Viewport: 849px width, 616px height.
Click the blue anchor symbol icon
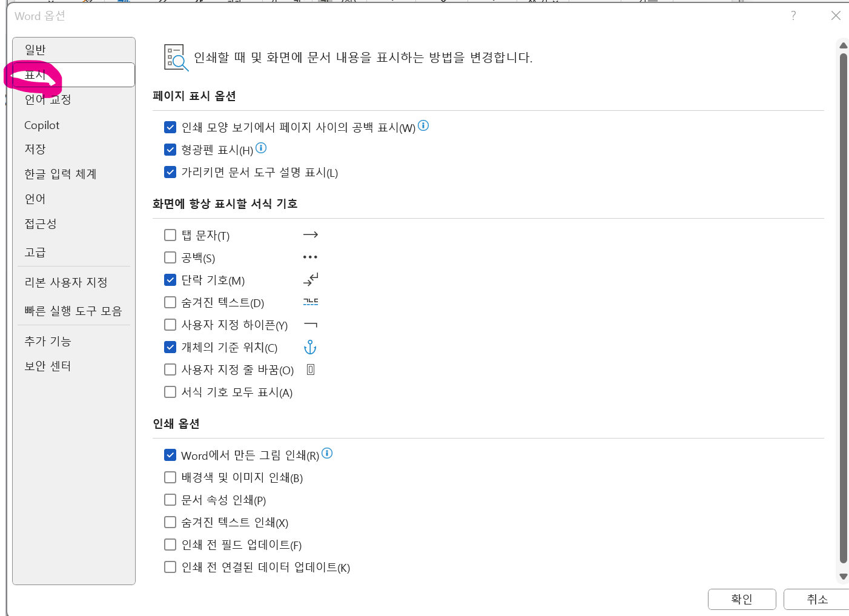click(310, 347)
